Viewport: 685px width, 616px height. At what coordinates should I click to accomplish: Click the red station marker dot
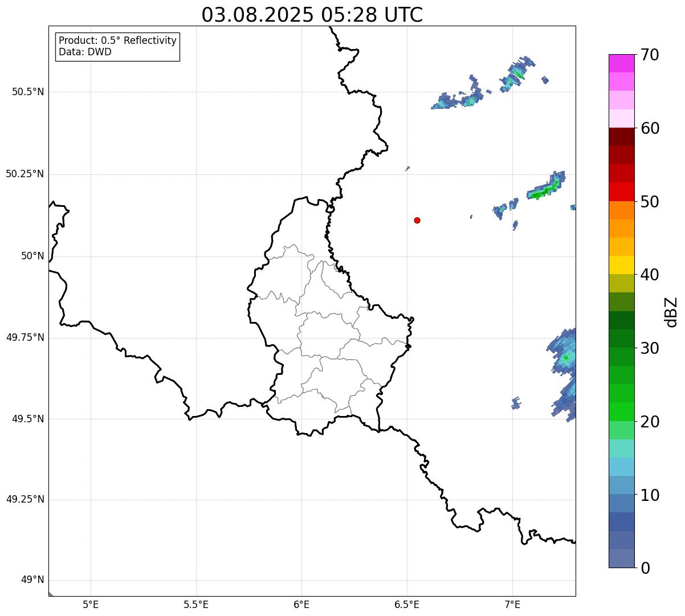point(417,220)
